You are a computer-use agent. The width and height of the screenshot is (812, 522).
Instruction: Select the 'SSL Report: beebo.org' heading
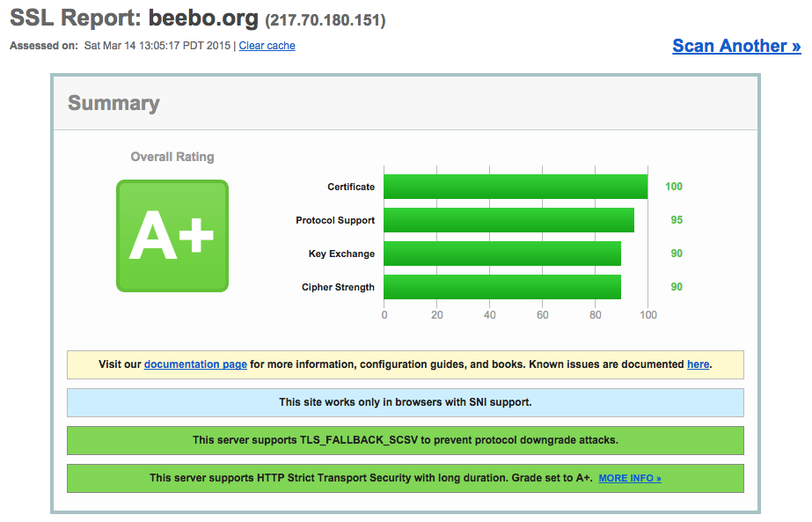click(x=134, y=18)
